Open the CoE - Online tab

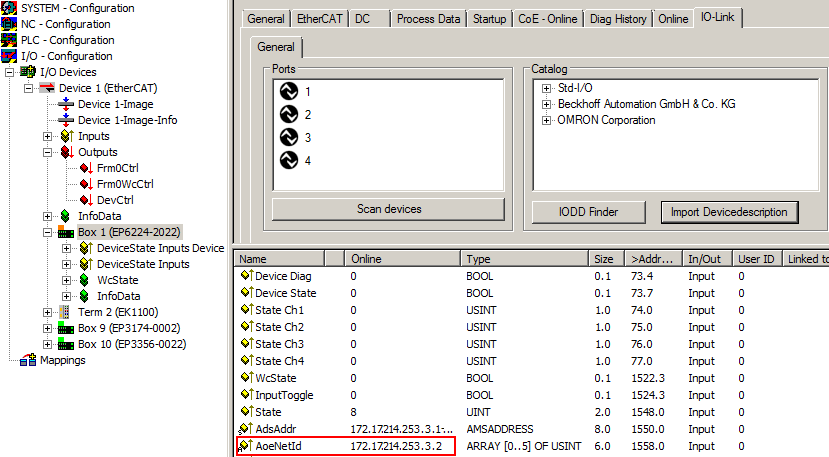(548, 19)
